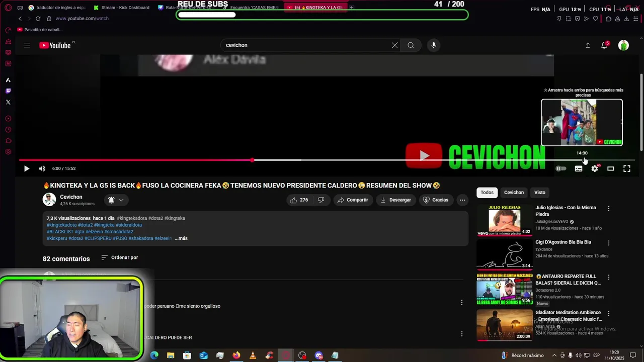The image size is (644, 362).
Task: Expand description with ...más
Action: point(181,238)
